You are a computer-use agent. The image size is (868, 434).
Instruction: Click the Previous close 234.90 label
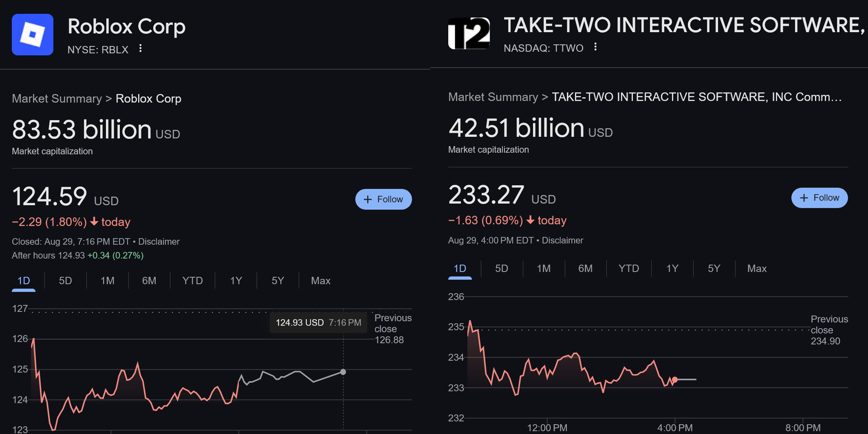pyautogui.click(x=829, y=330)
